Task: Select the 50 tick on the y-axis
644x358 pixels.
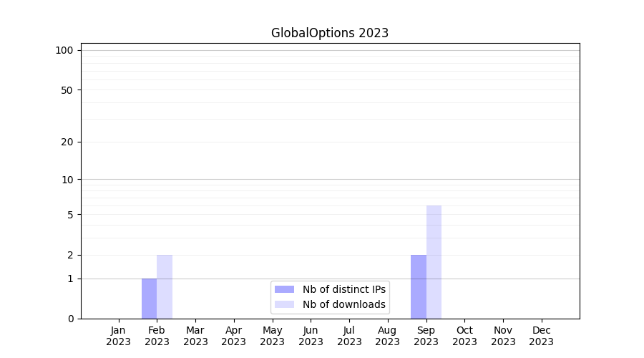Action: (x=67, y=90)
